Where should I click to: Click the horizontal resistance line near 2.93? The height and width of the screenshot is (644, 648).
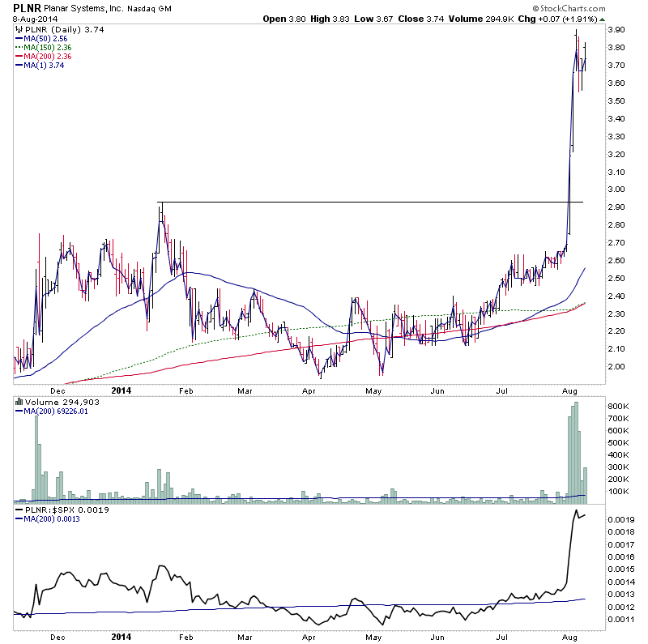[x=370, y=203]
